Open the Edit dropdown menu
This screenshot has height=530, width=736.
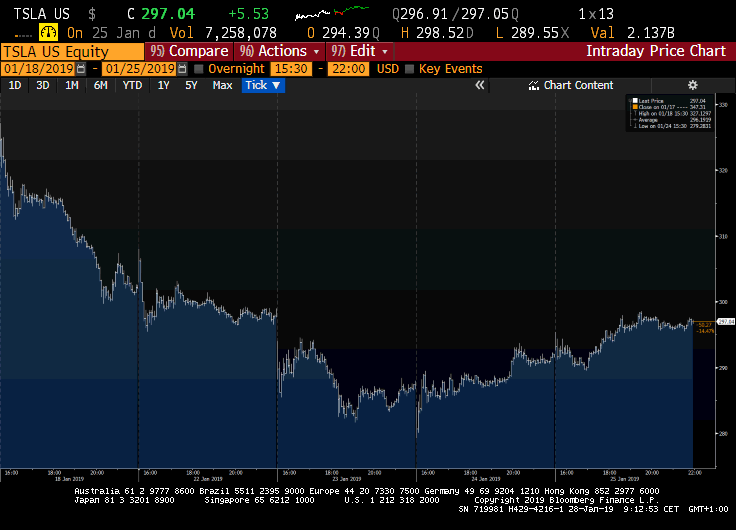tap(360, 51)
